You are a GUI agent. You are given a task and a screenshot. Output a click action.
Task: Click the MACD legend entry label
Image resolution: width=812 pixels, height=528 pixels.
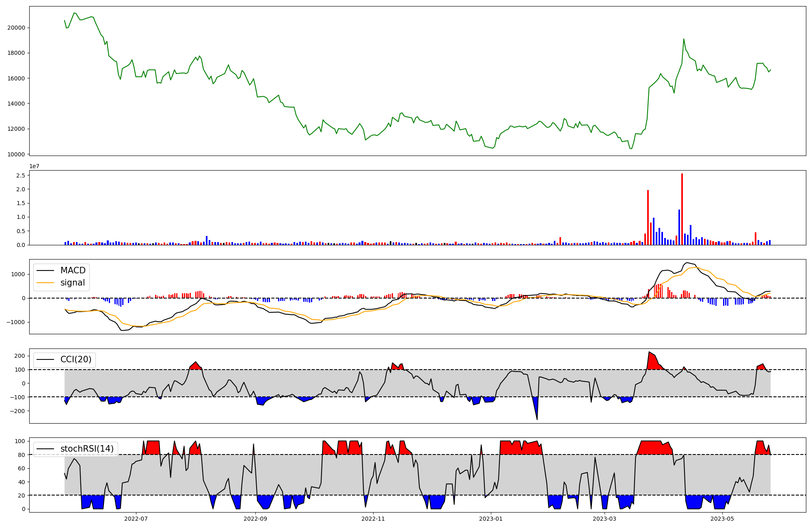coord(73,270)
